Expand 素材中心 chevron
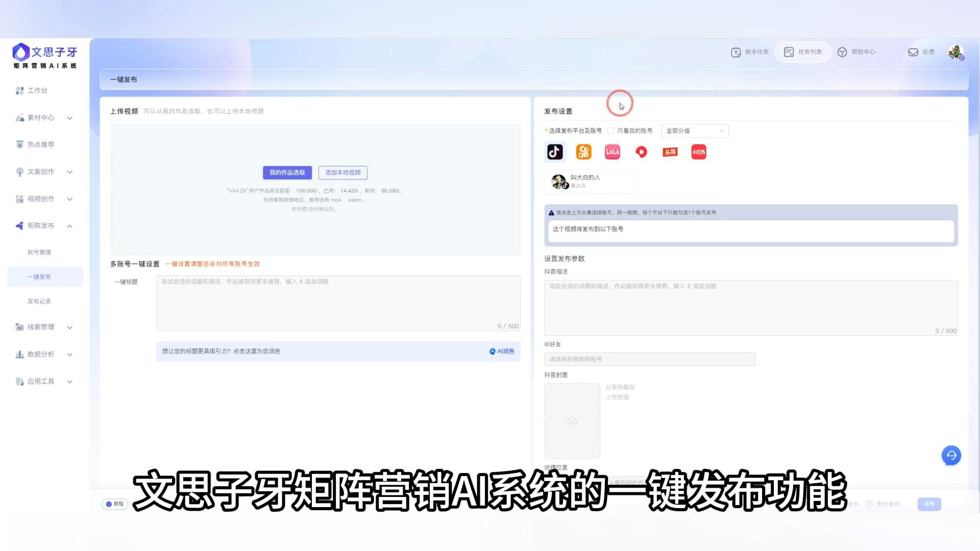980x551 pixels. 70,118
